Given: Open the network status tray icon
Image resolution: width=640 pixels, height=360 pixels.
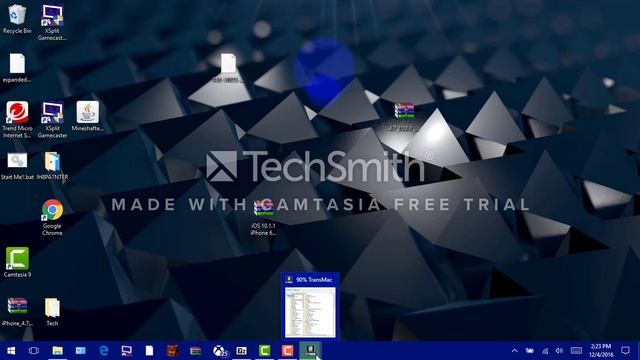Looking at the screenshot, I should pyautogui.click(x=545, y=351).
